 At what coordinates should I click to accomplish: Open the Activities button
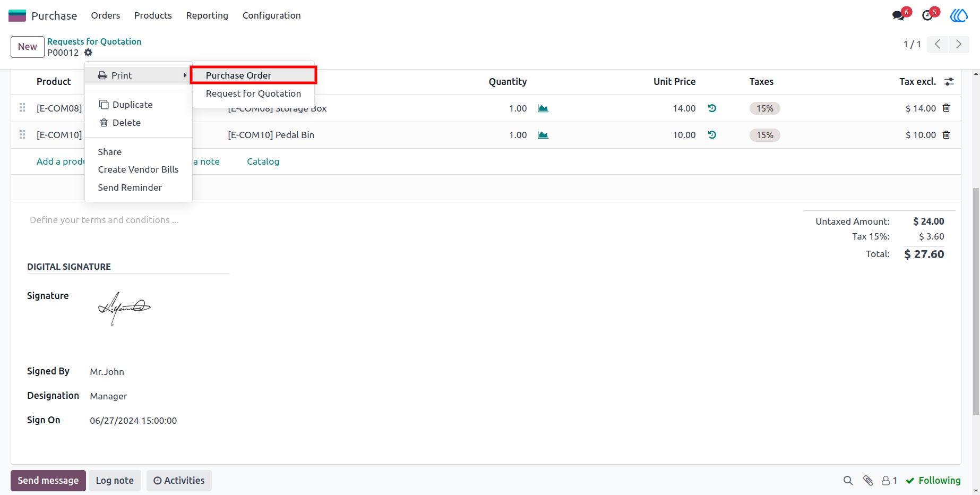tap(179, 481)
